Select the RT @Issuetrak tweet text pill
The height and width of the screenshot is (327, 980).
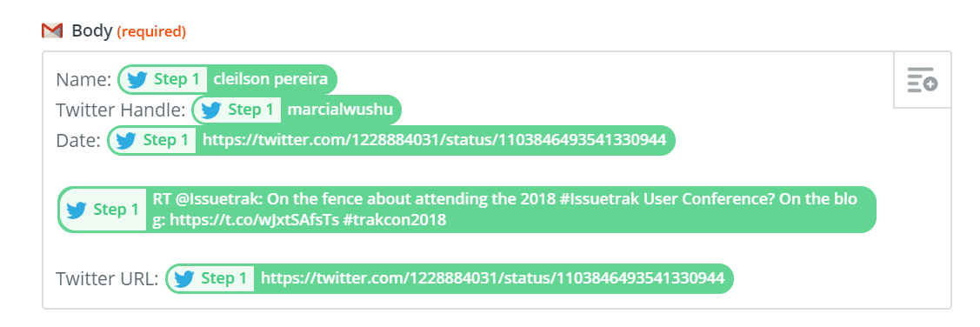[467, 210]
